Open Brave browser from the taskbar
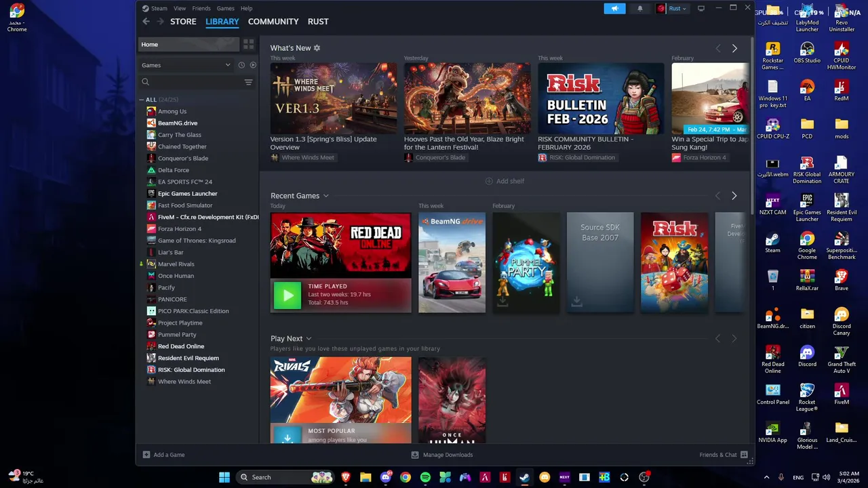868x488 pixels. pyautogui.click(x=346, y=477)
